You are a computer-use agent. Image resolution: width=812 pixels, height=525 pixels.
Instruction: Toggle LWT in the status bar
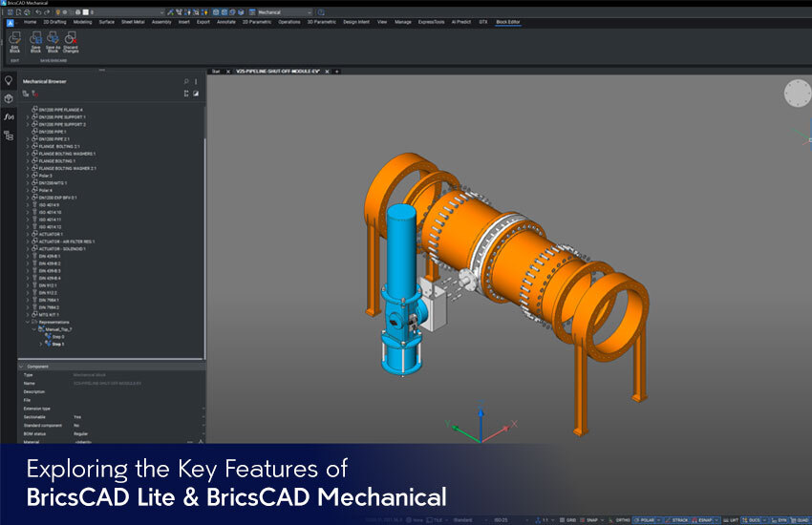click(731, 520)
